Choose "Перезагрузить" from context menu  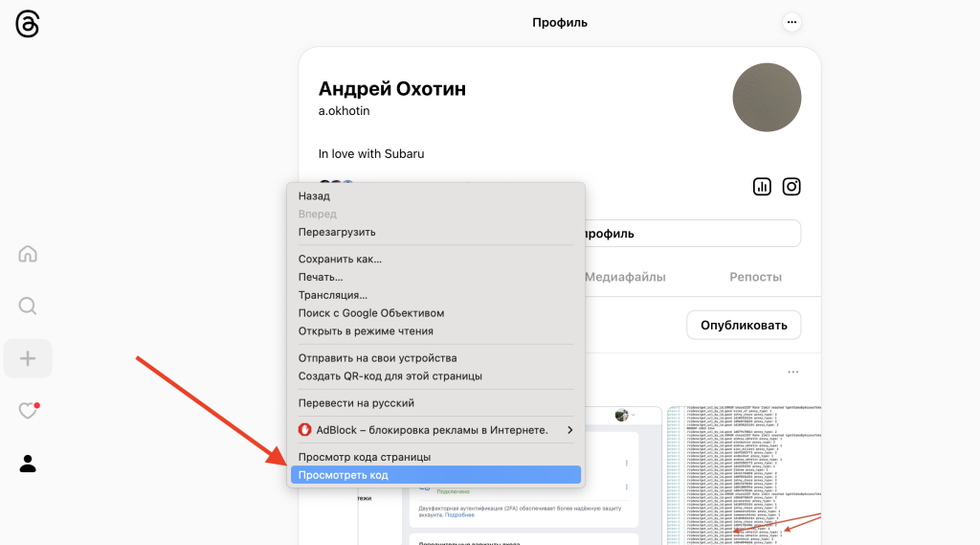pos(337,232)
